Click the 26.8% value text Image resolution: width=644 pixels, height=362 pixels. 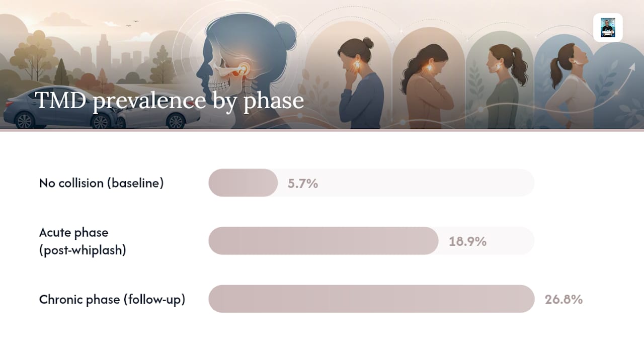coord(563,300)
